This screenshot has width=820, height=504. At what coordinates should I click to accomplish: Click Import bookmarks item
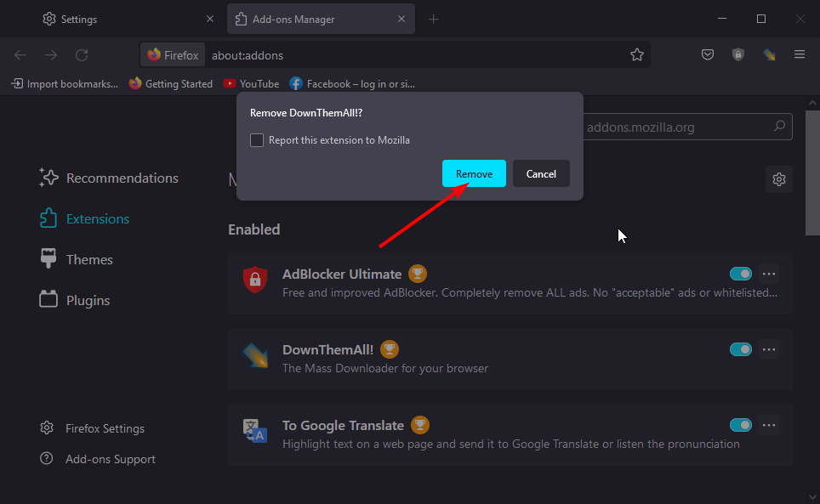click(65, 83)
